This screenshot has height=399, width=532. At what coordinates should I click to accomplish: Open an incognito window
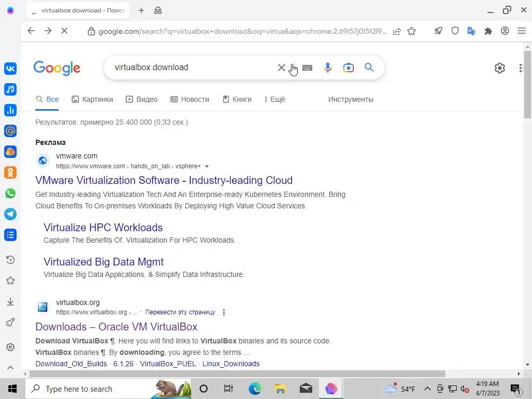point(158,10)
